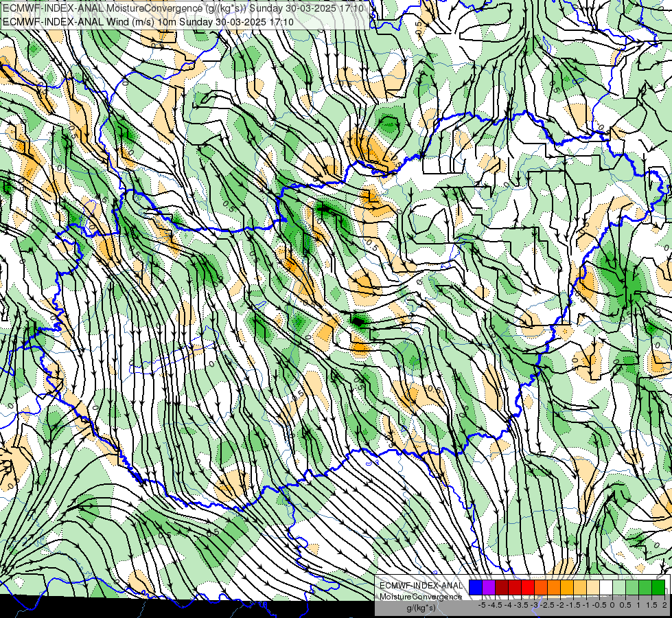Viewport: 672px width, 618px height.
Task: Pick the pale cream legend swatch
Action: [x=593, y=587]
